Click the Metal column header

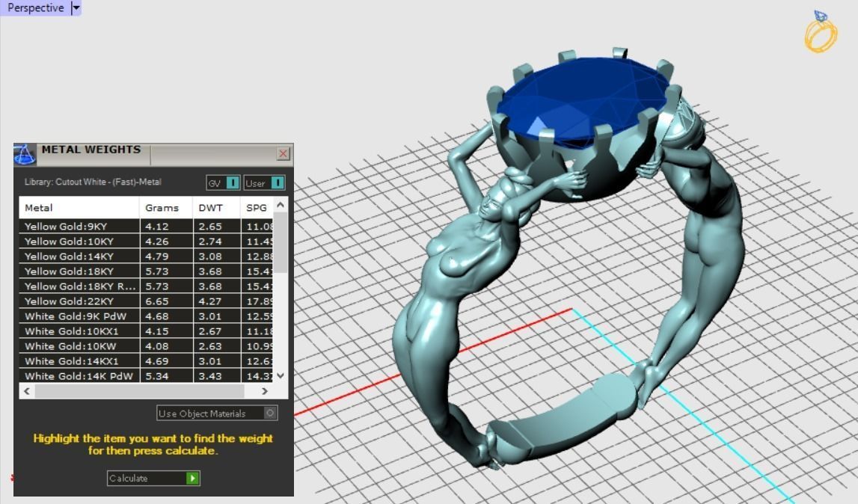[x=79, y=208]
